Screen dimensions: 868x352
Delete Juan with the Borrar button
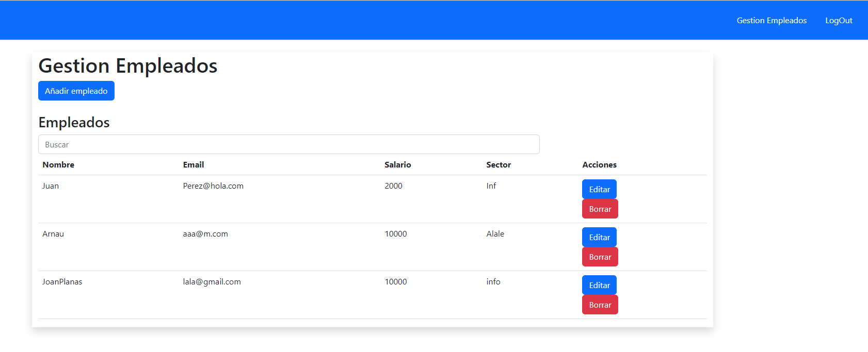(x=600, y=209)
